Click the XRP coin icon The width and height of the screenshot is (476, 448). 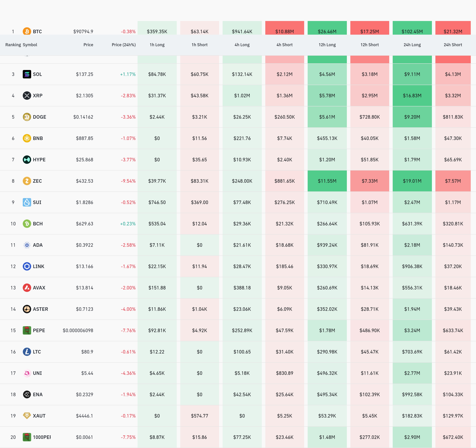click(27, 96)
